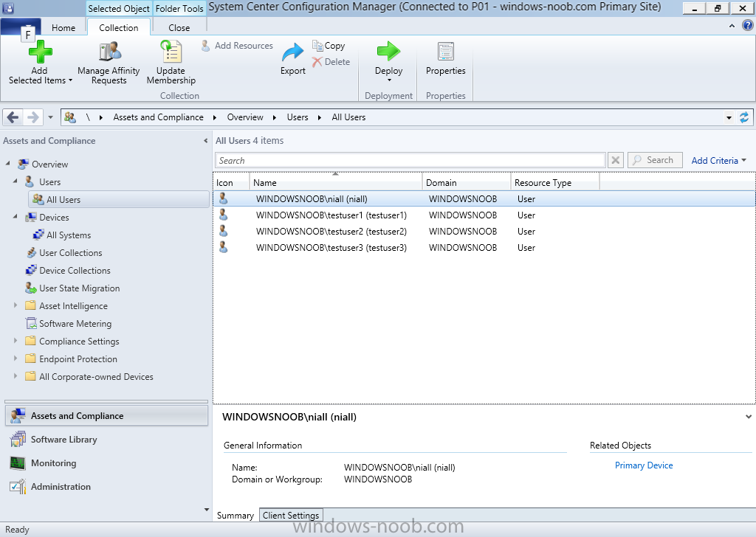Screen dimensions: 756x537
Task: Collapse the Users tree node
Action: (x=15, y=181)
